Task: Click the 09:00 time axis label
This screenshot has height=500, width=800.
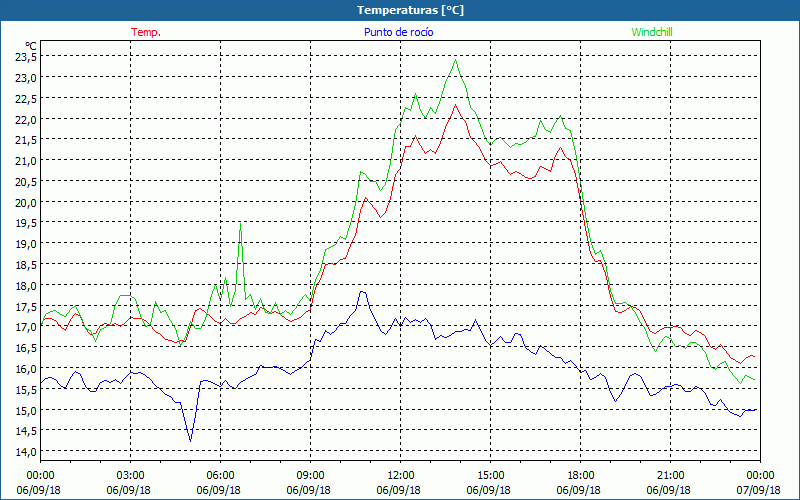Action: click(311, 476)
